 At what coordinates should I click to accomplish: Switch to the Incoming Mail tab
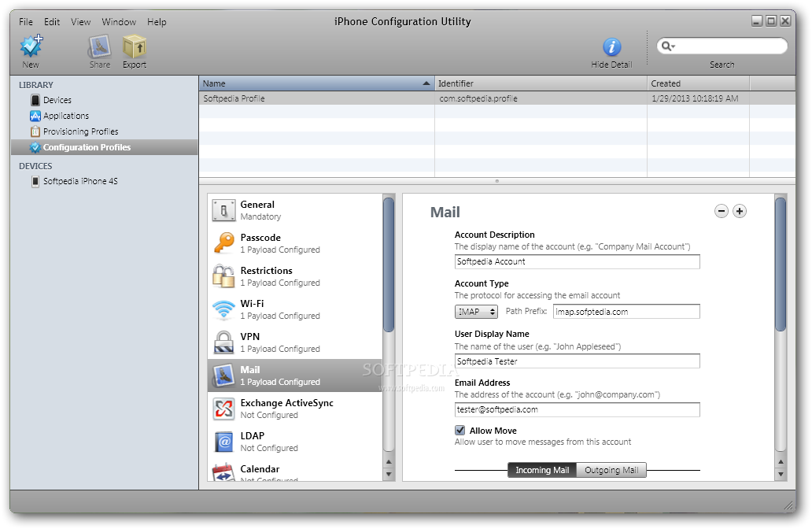[541, 470]
